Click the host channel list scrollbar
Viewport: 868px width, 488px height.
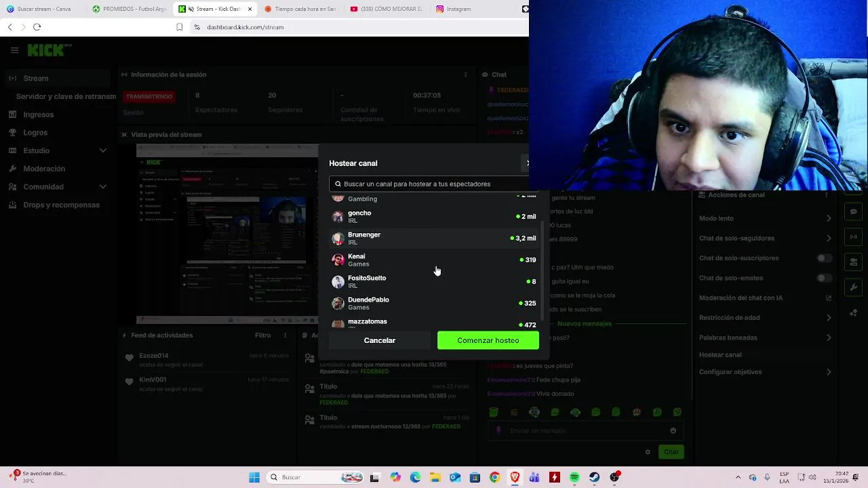[541, 271]
